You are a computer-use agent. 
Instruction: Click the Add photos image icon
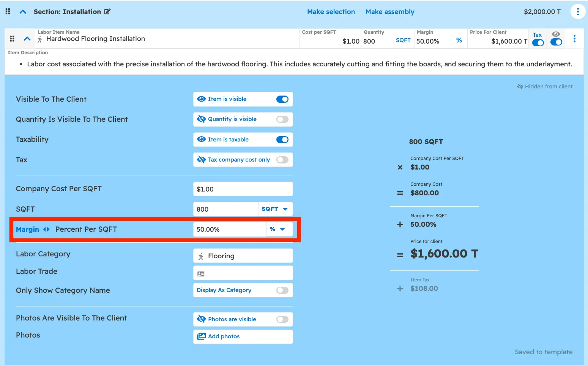(x=201, y=336)
